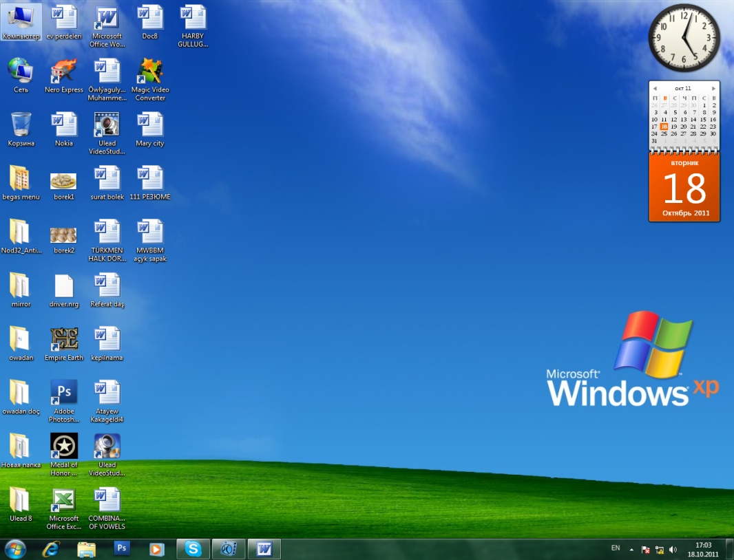The image size is (734, 560).
Task: Open the Windows Start menu orb
Action: tap(15, 549)
